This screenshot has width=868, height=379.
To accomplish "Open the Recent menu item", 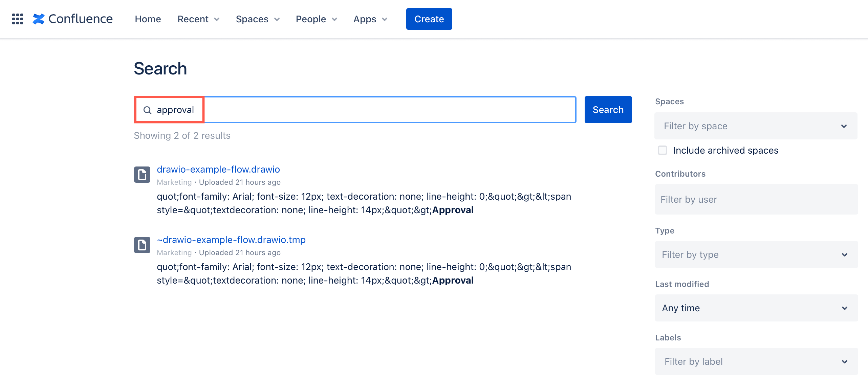I will [197, 19].
